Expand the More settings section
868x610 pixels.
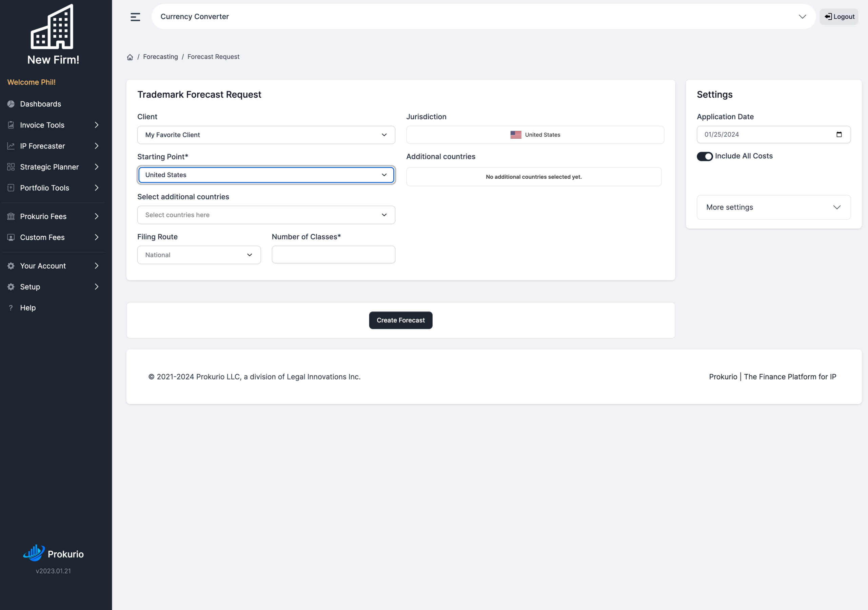(x=773, y=207)
